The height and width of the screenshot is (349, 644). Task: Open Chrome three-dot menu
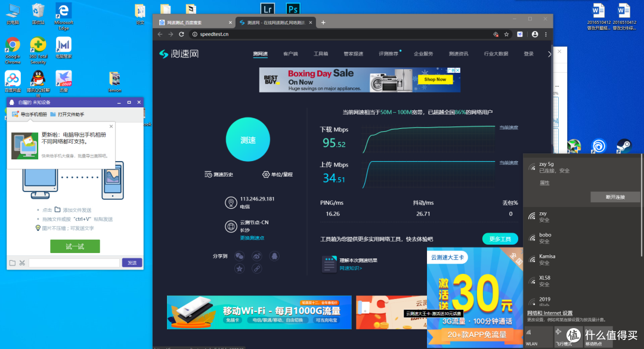click(546, 34)
